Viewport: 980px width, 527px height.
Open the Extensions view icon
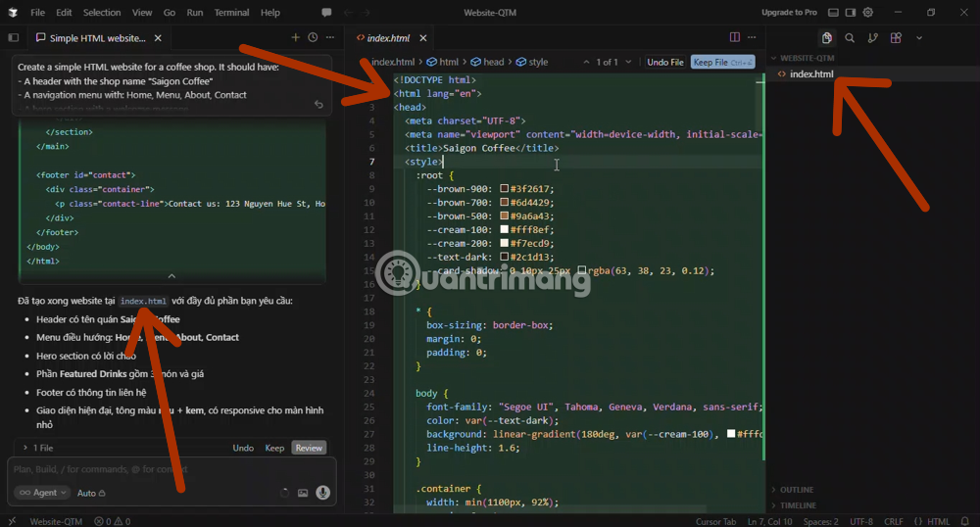click(896, 38)
